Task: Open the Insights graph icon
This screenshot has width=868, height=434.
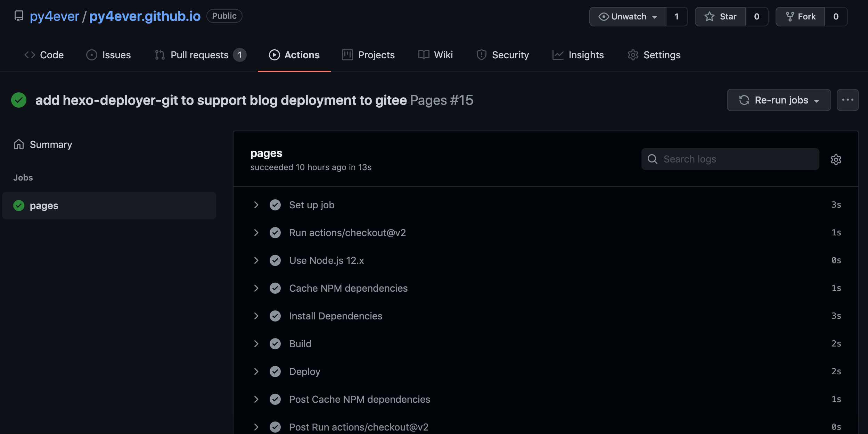Action: pos(557,55)
